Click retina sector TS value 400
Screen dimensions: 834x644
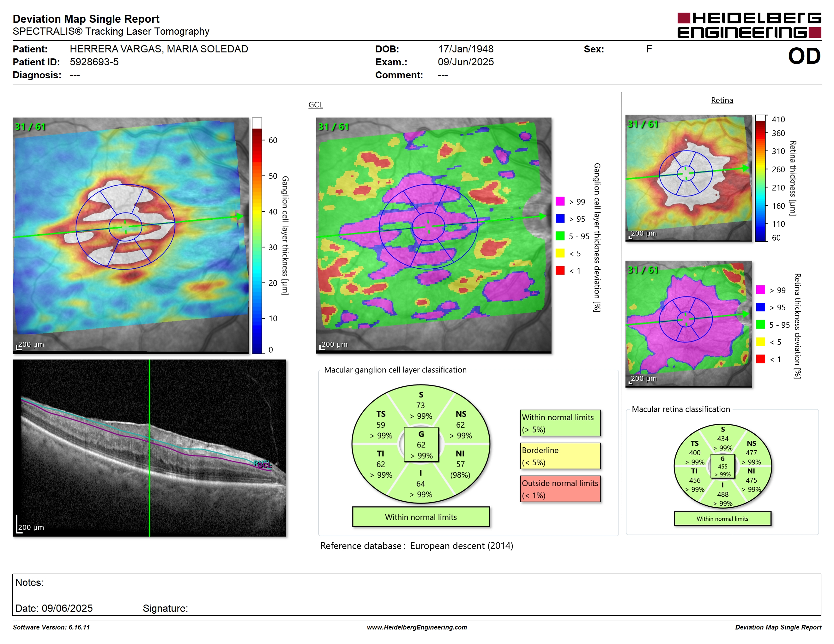pos(695,452)
